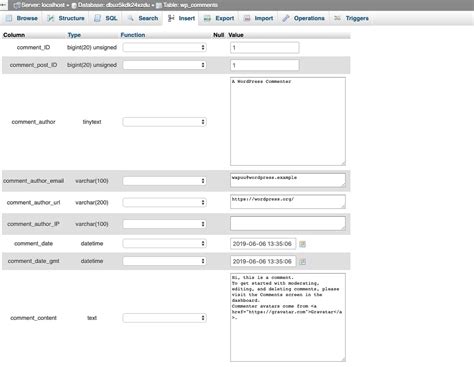Click the Structure tab icon
Viewport: 474px width, 367px height.
51,18
